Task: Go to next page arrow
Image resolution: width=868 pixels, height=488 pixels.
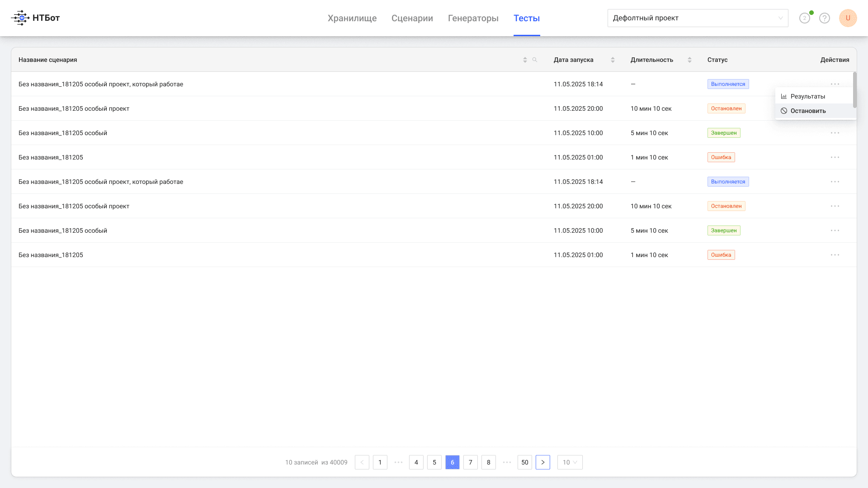Action: click(543, 462)
